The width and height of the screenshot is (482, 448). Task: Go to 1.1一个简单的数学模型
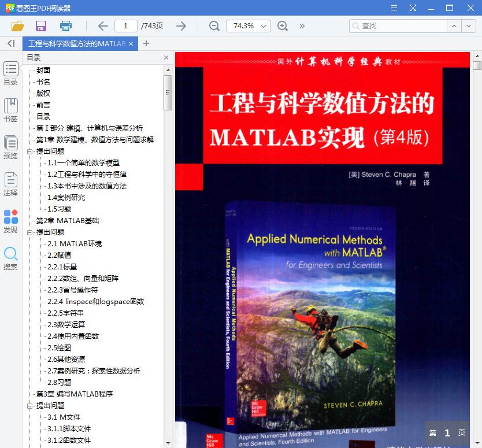click(83, 163)
